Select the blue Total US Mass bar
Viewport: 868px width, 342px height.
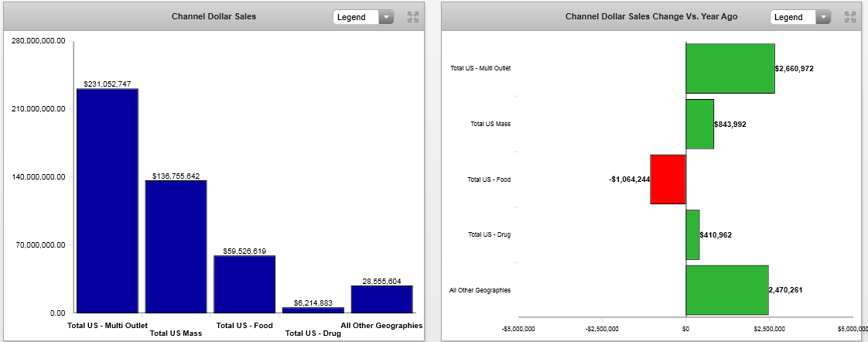tap(176, 246)
